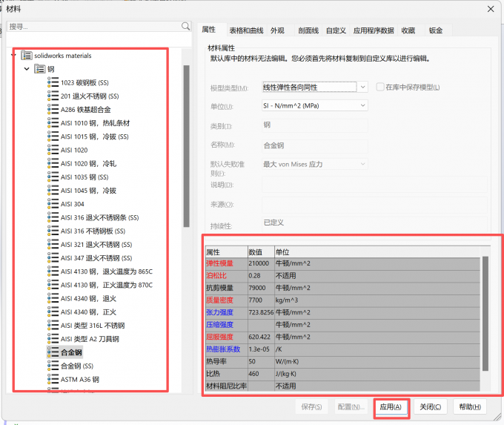Open the 外观 tab
Image resolution: width=504 pixels, height=425 pixels.
(x=277, y=30)
